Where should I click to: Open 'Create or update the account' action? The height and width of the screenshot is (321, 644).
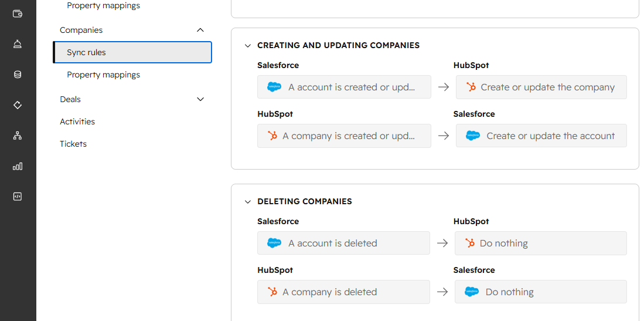coord(541,136)
